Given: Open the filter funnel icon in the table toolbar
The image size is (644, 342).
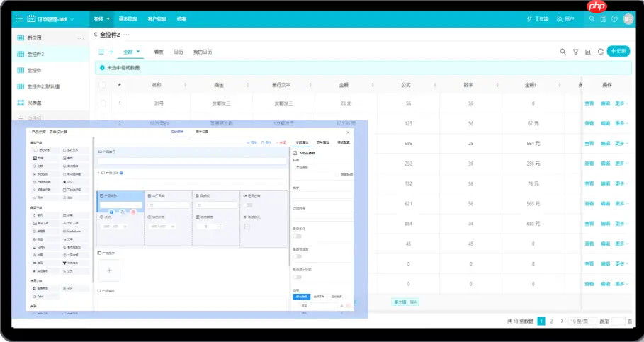Looking at the screenshot, I should tap(575, 52).
